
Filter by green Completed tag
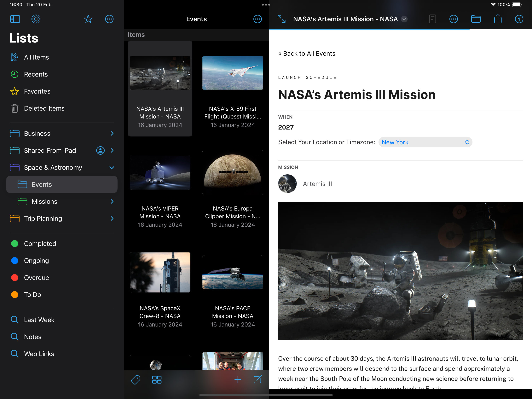point(62,244)
